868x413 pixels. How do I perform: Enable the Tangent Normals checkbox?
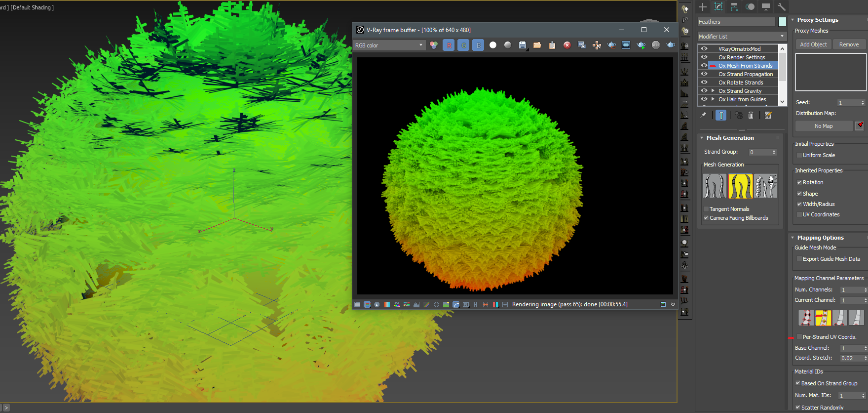(706, 209)
